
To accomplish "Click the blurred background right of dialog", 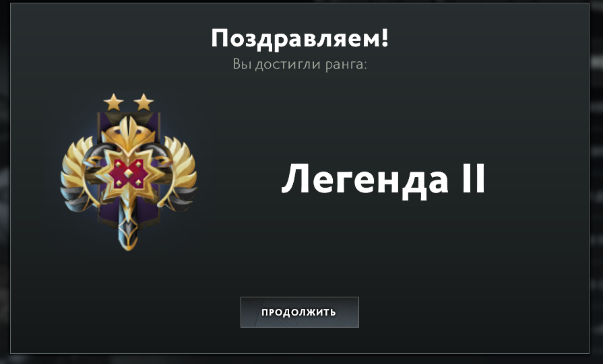I will (x=596, y=182).
